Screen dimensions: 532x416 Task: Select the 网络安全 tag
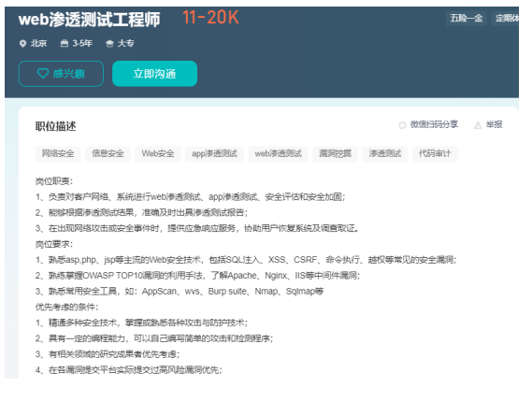click(x=58, y=153)
